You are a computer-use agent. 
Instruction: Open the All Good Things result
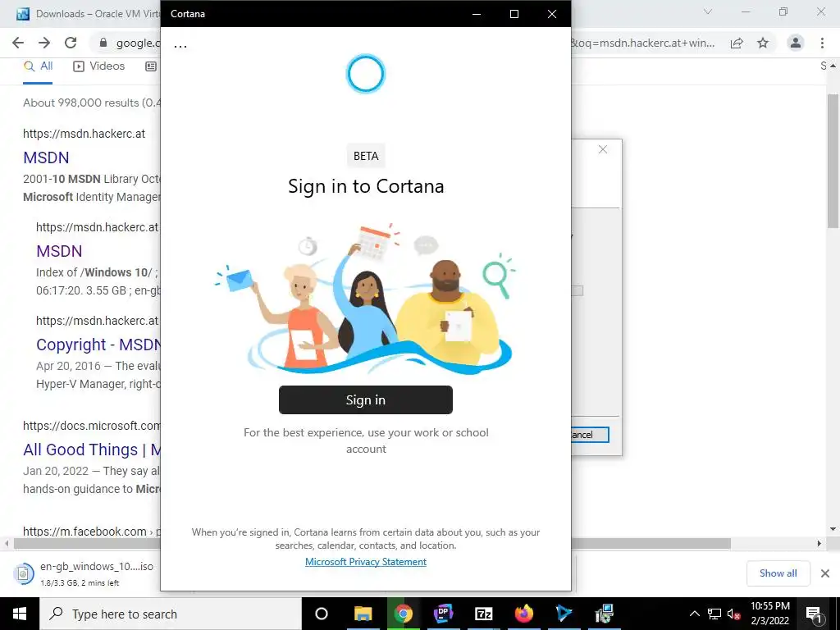92,450
